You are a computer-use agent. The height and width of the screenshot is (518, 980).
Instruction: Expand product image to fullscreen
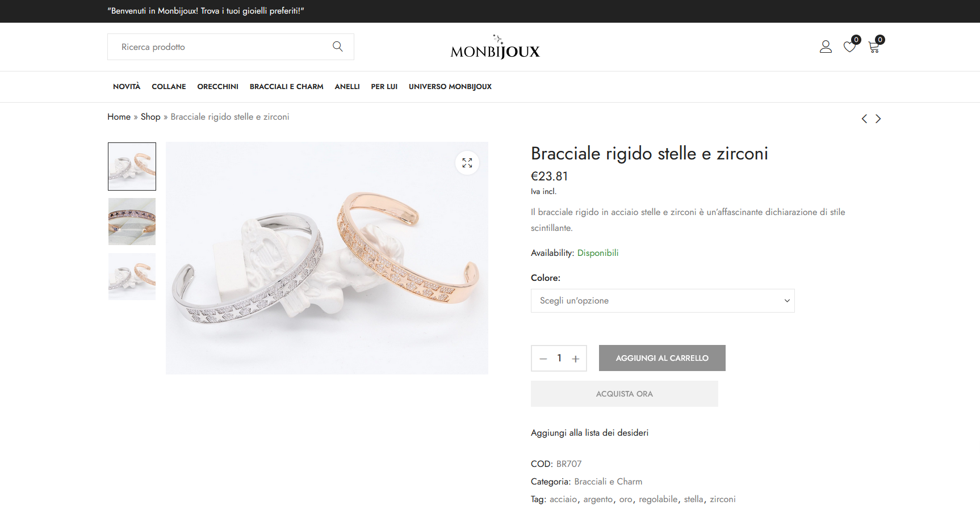tap(467, 163)
